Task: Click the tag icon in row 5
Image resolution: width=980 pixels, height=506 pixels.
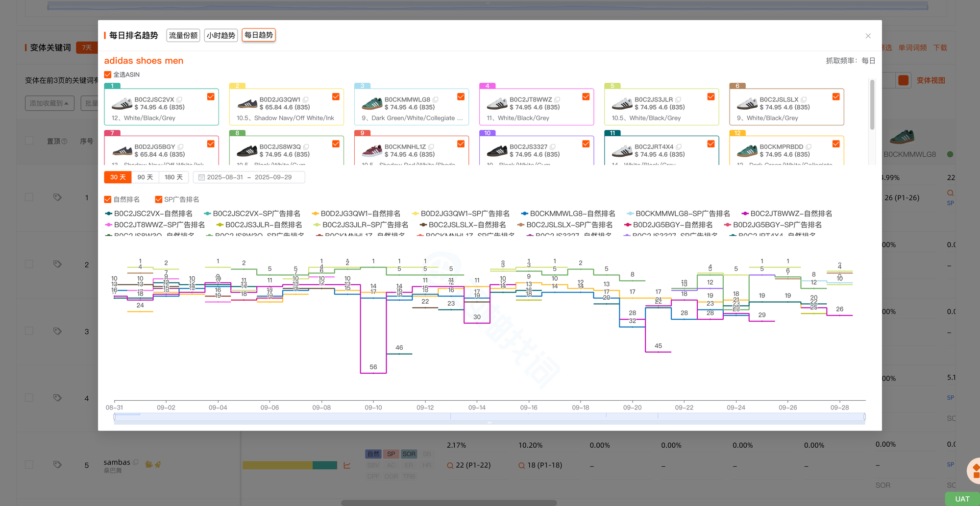Action: 57,464
